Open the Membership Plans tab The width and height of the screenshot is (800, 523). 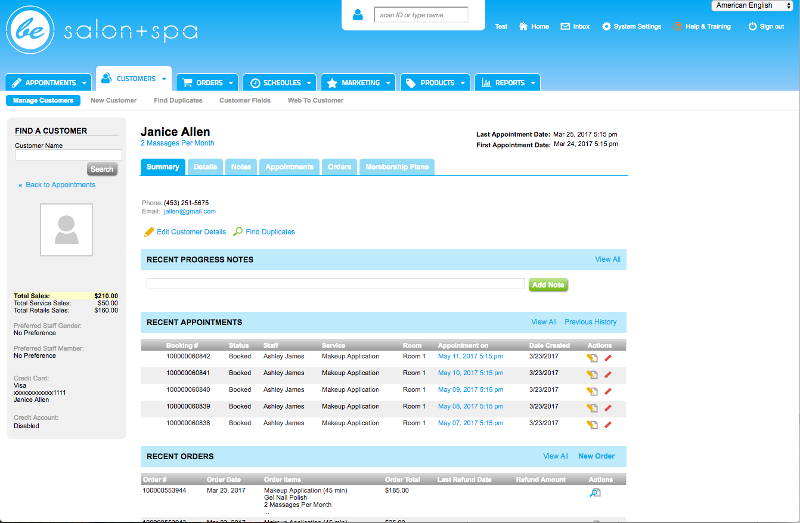point(397,167)
